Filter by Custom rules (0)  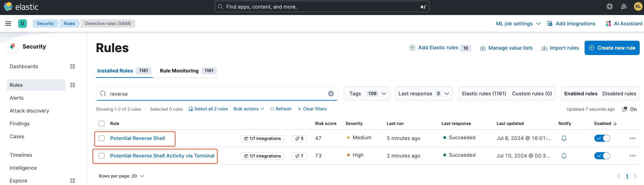532,94
